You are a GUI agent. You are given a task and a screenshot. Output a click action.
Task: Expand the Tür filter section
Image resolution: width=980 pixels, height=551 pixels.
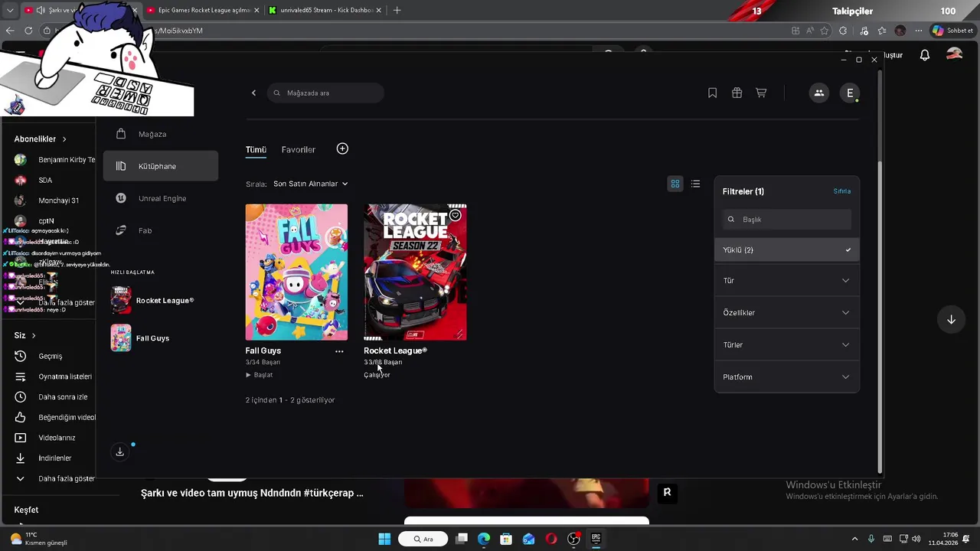[x=786, y=281]
